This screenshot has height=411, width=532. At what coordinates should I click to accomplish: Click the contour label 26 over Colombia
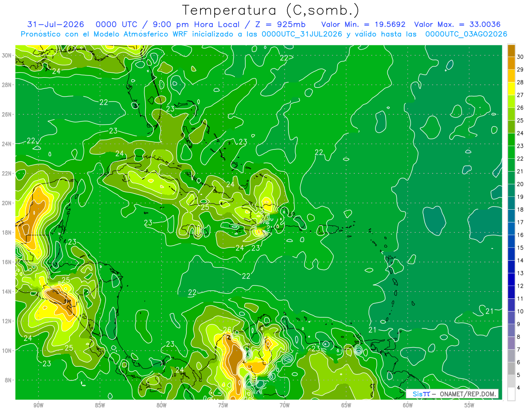(227, 330)
